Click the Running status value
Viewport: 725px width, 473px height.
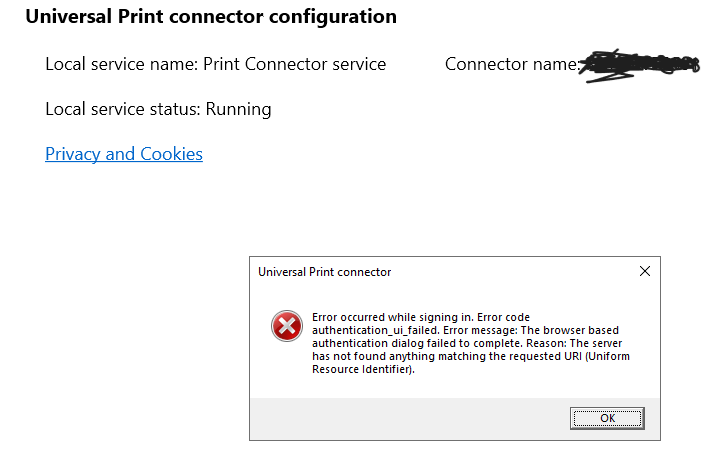[x=238, y=109]
